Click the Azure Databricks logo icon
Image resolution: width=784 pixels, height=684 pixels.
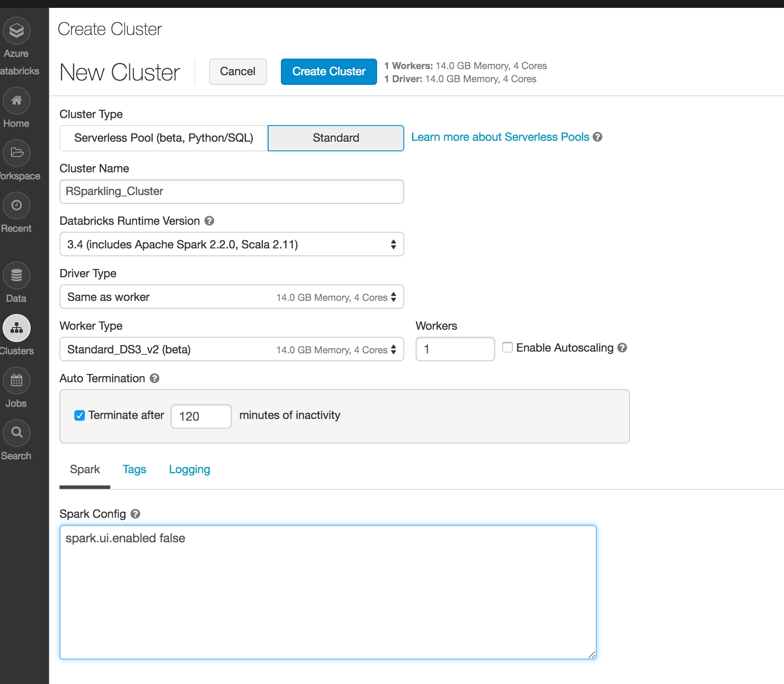tap(16, 31)
